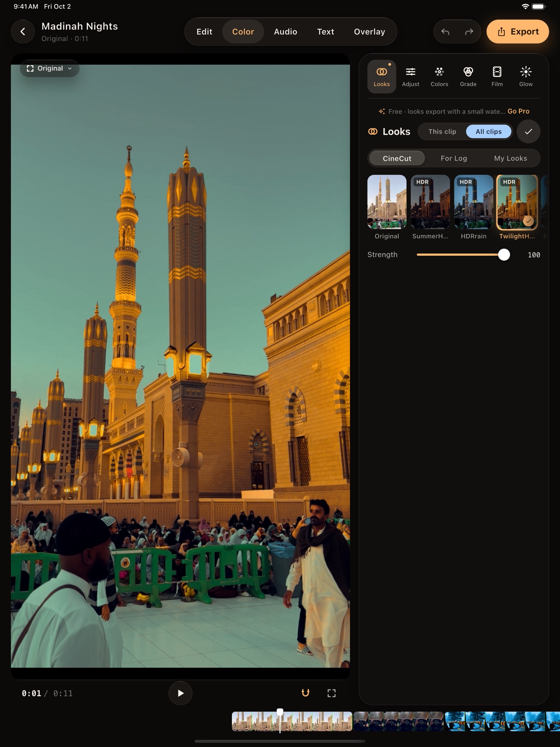Screen dimensions: 560x747
Task: Open the Colors panel
Action: (439, 77)
